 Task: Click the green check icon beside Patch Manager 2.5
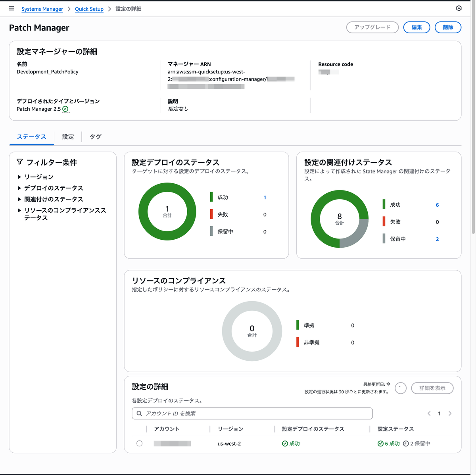[x=65, y=109]
